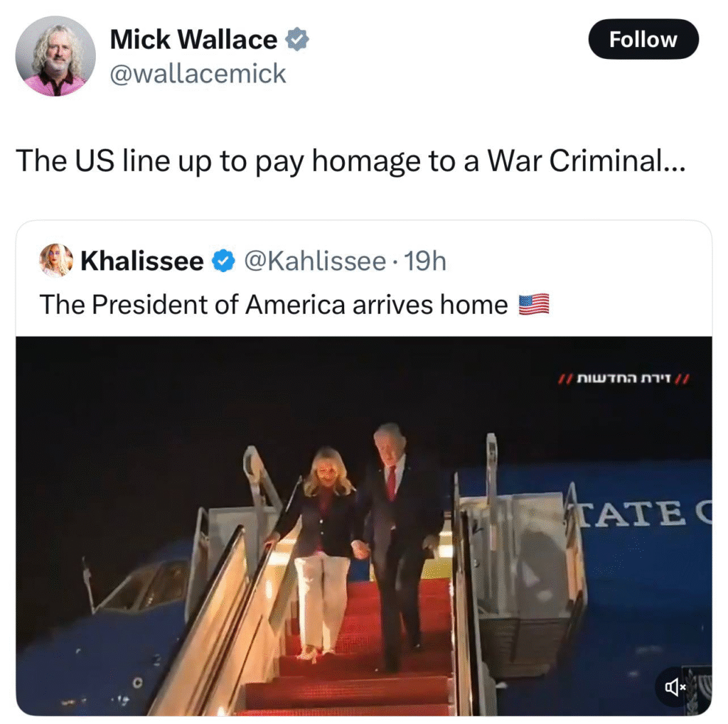
Task: Open Mick Wallace's profile picture
Action: point(55,56)
